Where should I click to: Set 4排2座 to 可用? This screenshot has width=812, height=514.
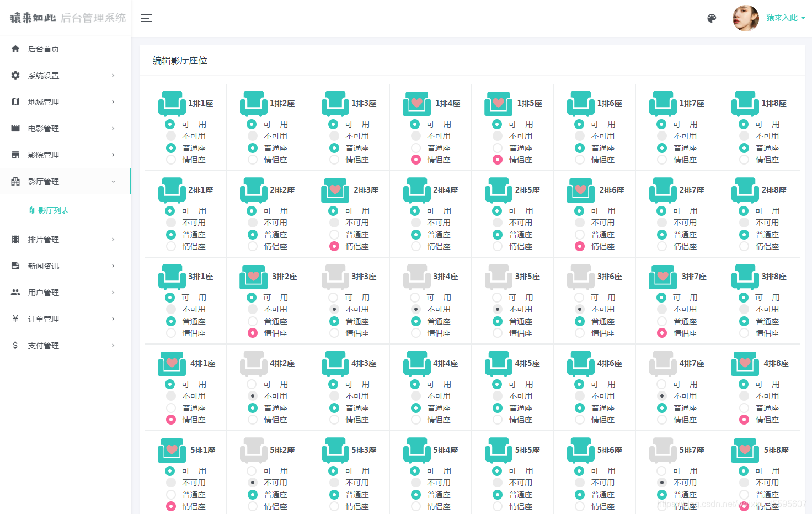(x=253, y=384)
